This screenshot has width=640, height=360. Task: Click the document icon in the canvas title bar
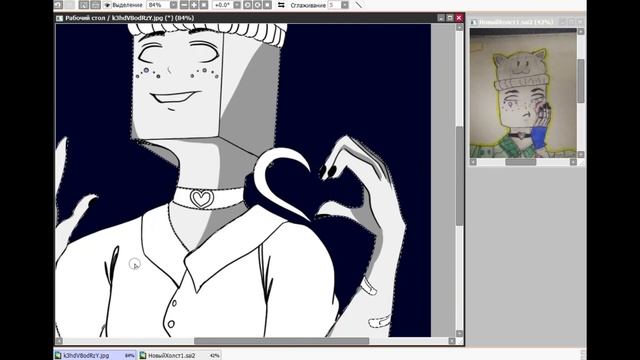60,18
